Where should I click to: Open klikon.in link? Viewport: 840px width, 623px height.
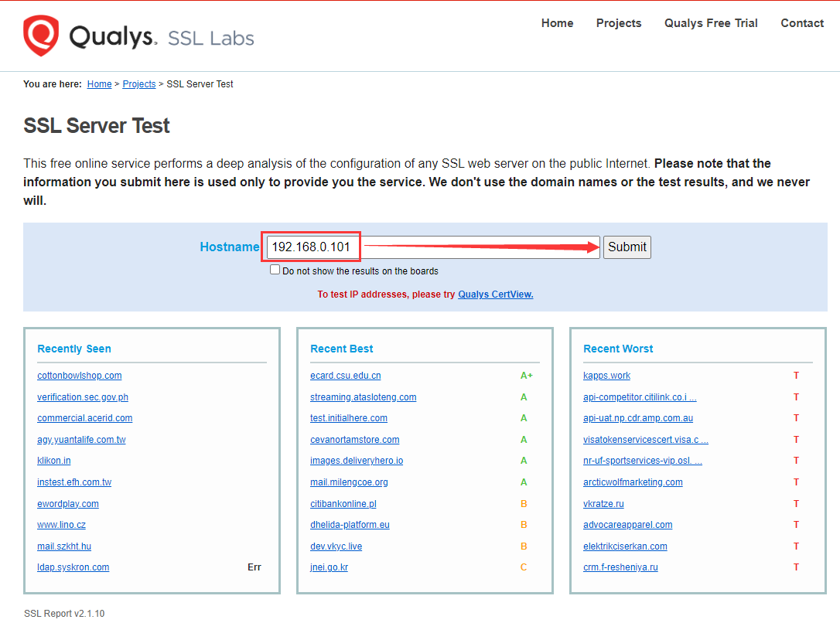54,460
